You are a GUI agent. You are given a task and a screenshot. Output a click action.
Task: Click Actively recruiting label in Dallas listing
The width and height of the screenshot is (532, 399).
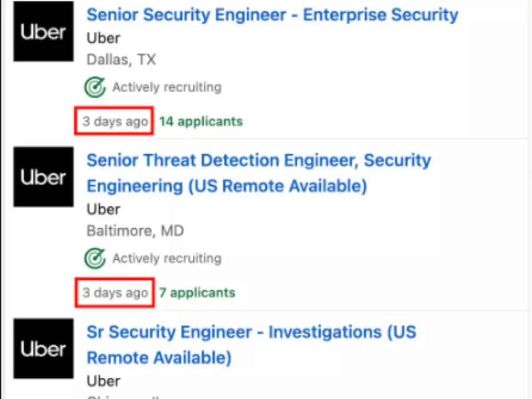point(167,87)
